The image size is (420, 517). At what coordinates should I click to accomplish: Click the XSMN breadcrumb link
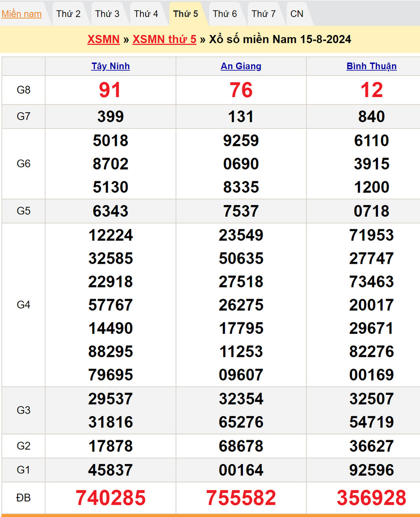click(x=103, y=39)
